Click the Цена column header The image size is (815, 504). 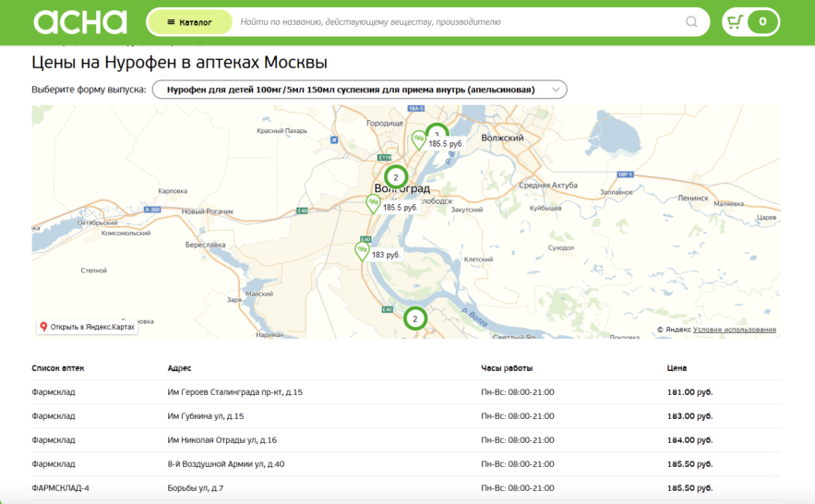pos(677,368)
